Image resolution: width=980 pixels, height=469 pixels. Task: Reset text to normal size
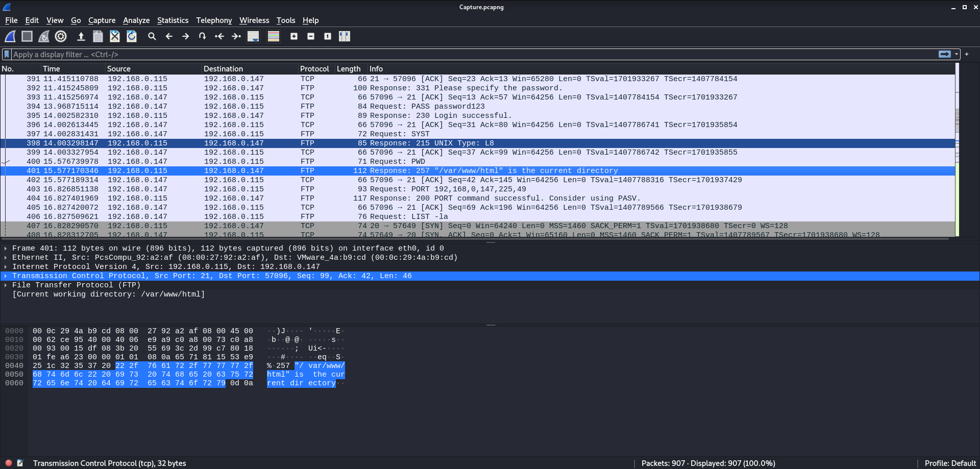pyautogui.click(x=328, y=36)
